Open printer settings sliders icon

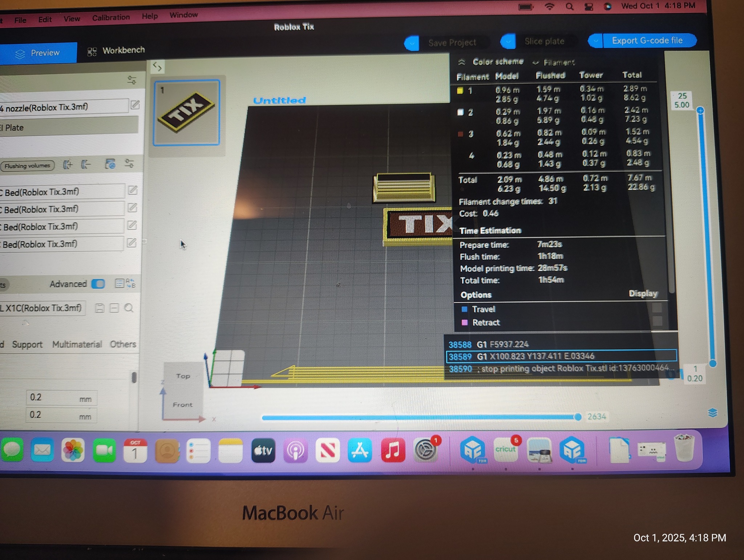point(132,80)
